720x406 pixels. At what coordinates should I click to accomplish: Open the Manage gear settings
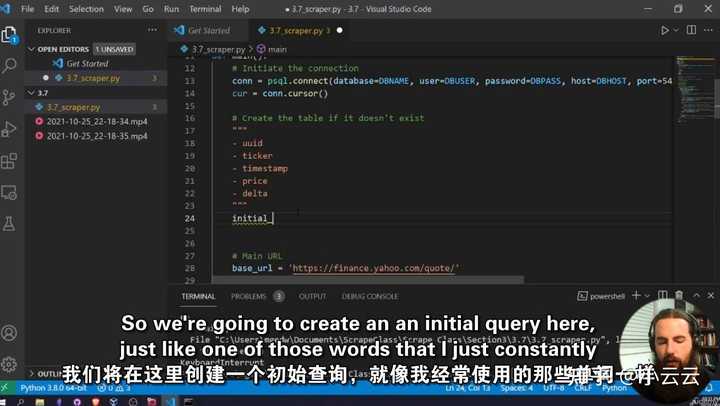[9, 365]
